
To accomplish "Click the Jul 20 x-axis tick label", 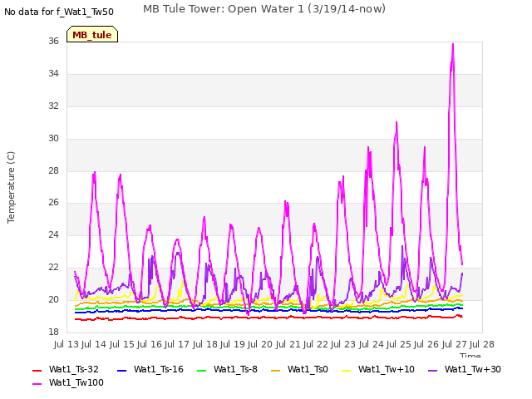I will click(x=260, y=344).
